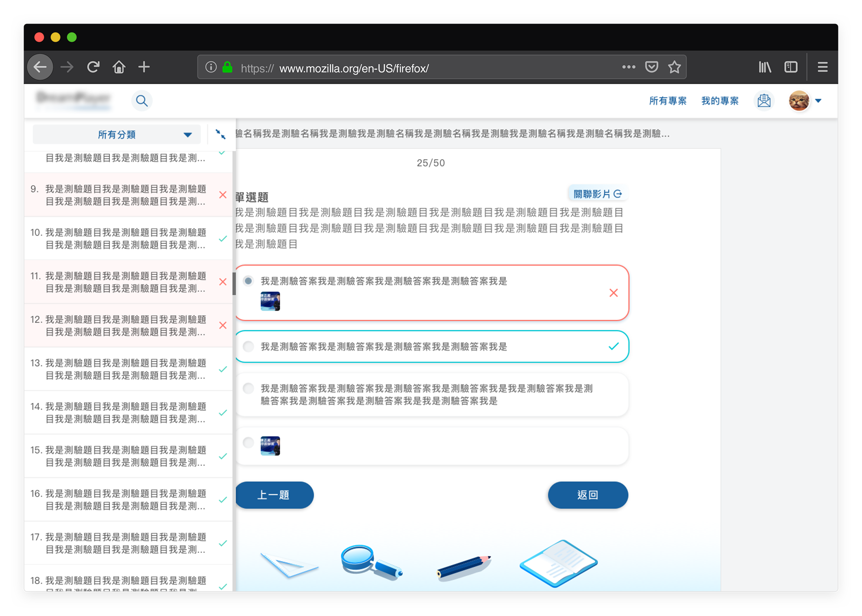Expand the user avatar dropdown arrow
862x616 pixels.
[x=818, y=101]
